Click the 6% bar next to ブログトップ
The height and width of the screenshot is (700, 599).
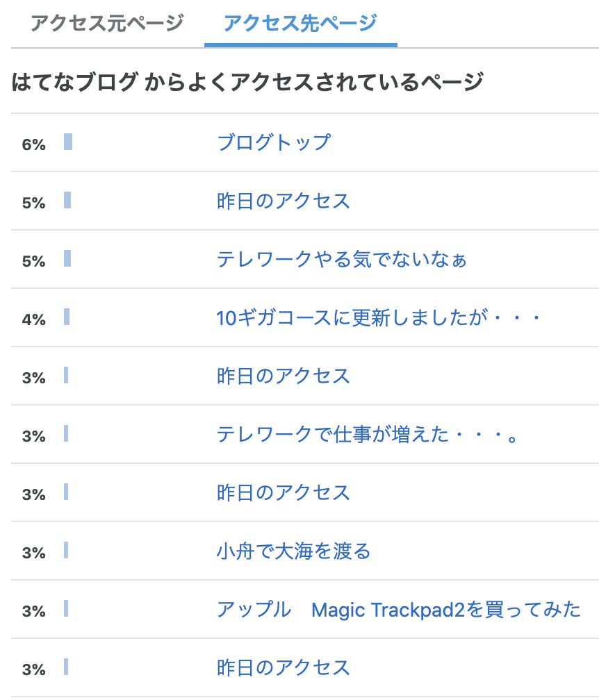click(x=68, y=142)
